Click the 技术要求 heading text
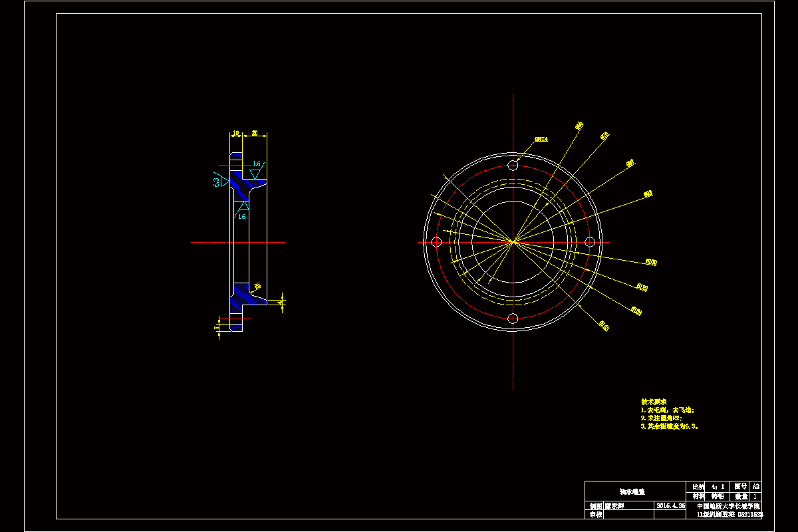Viewport: 798px width, 532px height. click(x=654, y=402)
